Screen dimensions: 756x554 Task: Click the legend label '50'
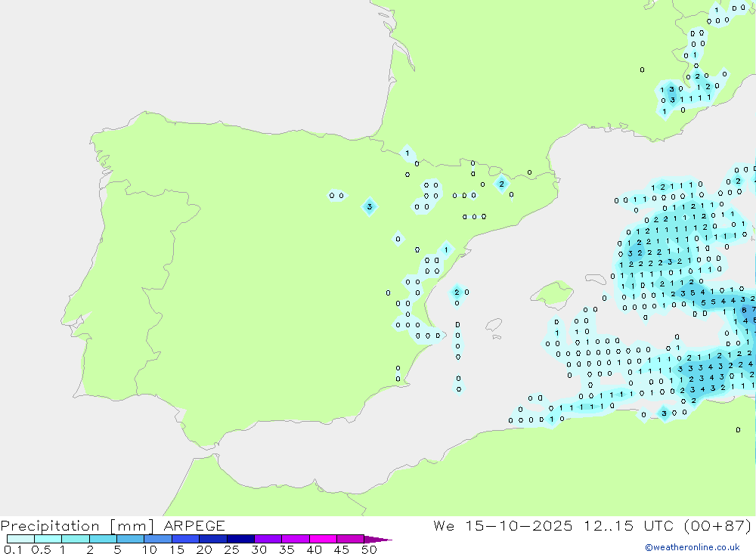click(x=369, y=550)
